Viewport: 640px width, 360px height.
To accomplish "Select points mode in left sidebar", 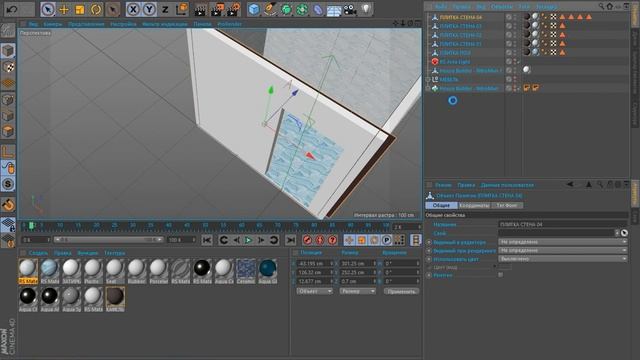I will coord(8,100).
